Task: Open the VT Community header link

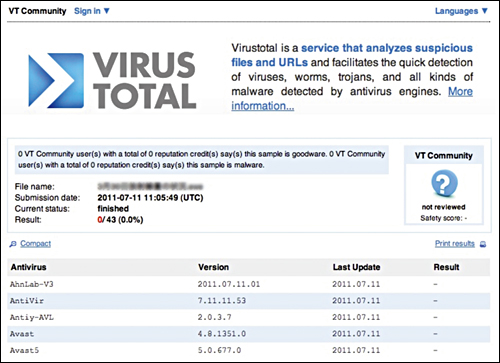Action: click(x=37, y=11)
